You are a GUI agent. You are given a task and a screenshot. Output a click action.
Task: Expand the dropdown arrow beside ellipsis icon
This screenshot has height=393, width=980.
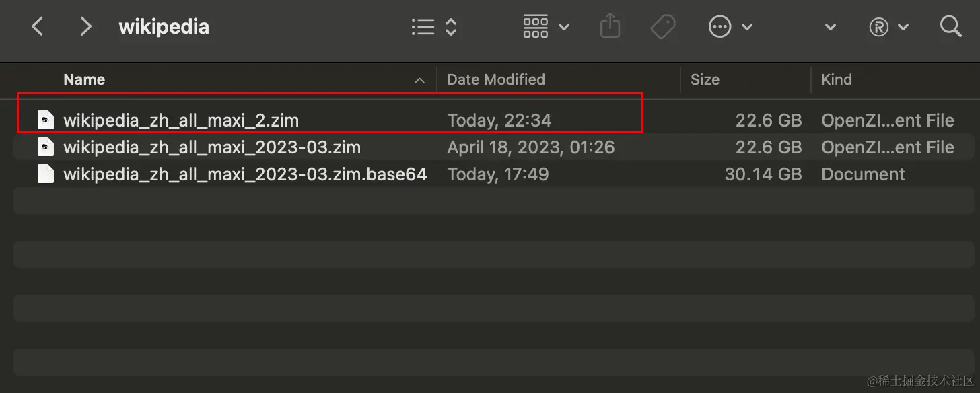(746, 28)
